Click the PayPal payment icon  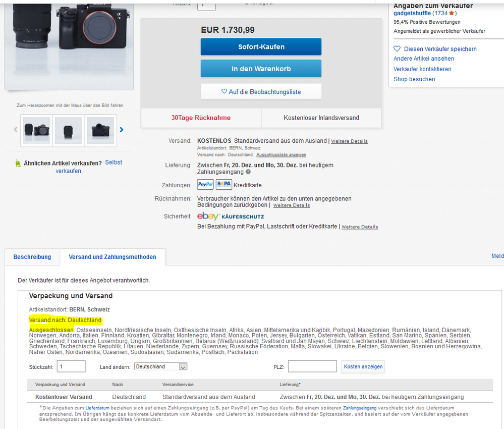point(205,185)
